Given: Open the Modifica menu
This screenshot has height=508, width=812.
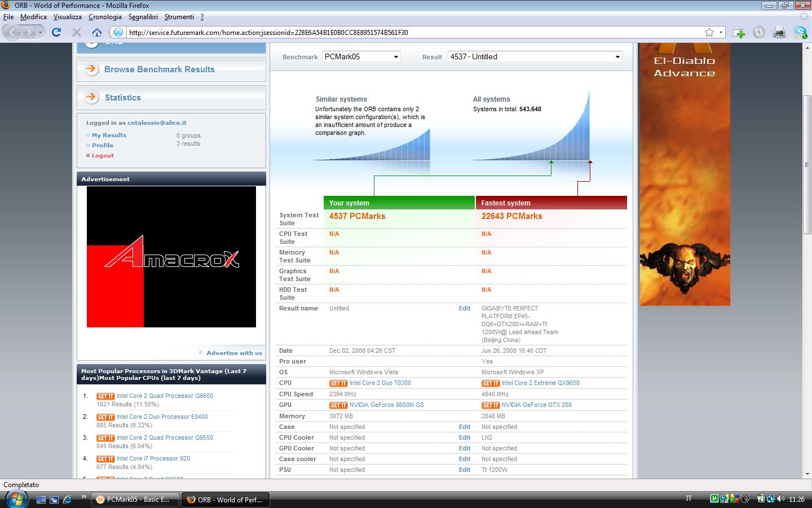Looking at the screenshot, I should tap(33, 17).
